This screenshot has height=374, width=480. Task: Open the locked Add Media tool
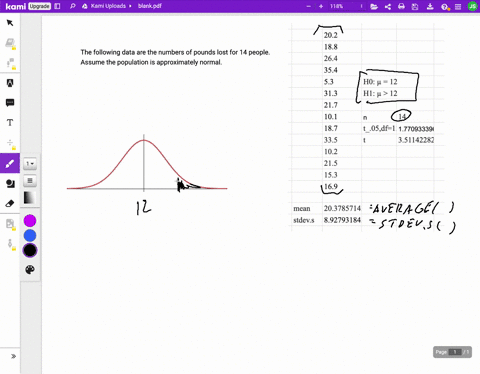(10, 224)
